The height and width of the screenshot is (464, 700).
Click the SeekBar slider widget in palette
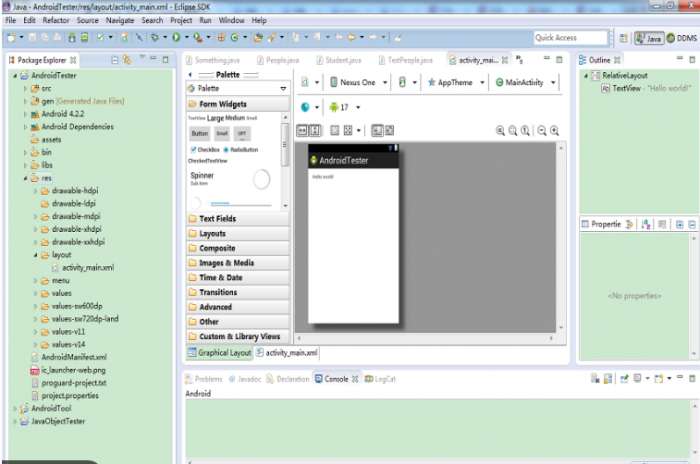pos(240,204)
